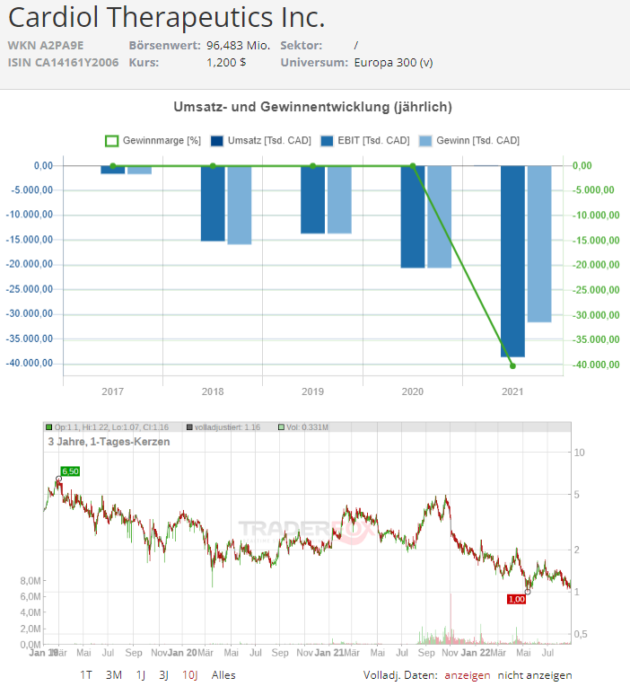
Task: Select the 10J time range
Action: [190, 675]
